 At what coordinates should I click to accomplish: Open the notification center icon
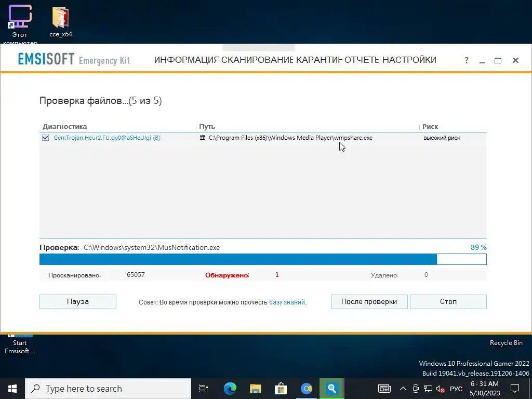point(515,389)
